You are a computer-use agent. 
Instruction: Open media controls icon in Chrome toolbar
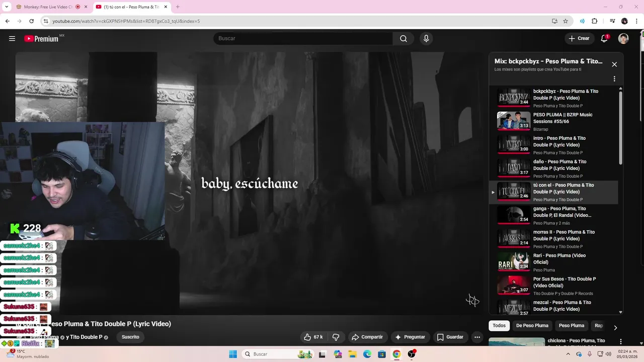click(x=612, y=21)
